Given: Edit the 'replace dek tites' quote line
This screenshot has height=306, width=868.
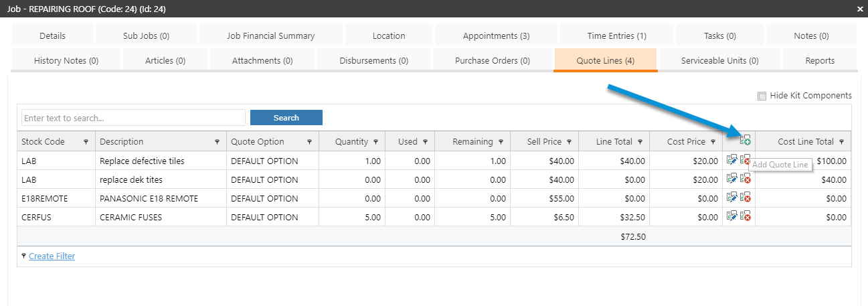Looking at the screenshot, I should (732, 179).
